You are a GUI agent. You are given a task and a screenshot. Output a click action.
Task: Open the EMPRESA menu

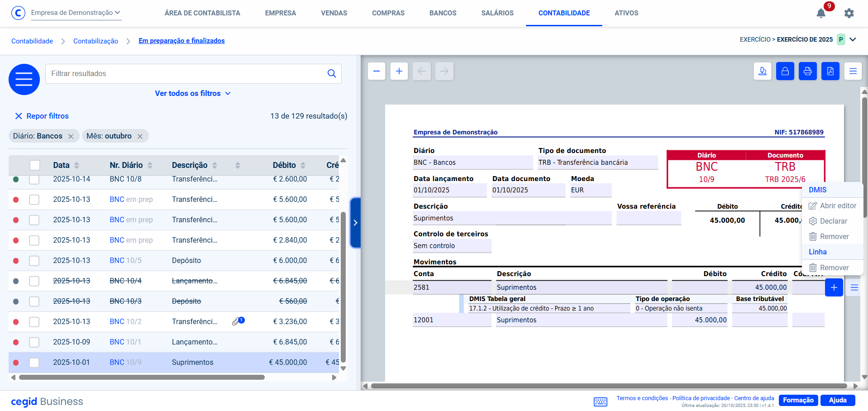point(281,13)
